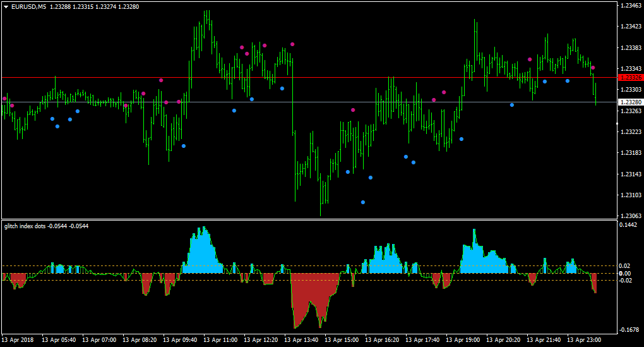
Task: Click the 1.23463 price scale value
Action: pyautogui.click(x=631, y=5)
